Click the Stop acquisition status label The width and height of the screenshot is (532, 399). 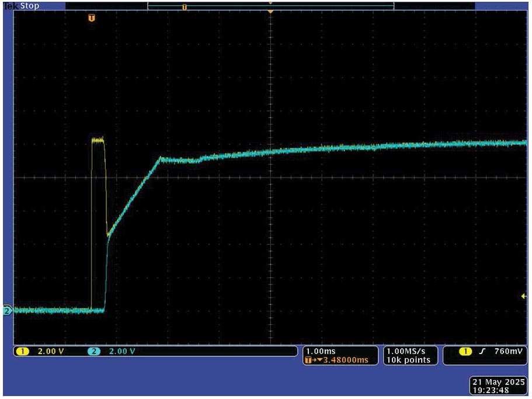pyautogui.click(x=30, y=6)
